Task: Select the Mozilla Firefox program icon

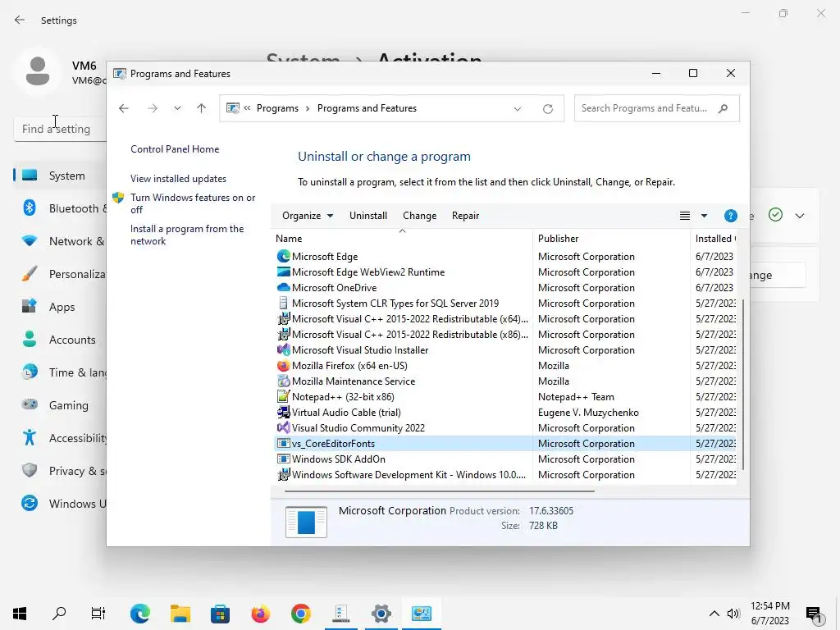Action: (x=283, y=365)
